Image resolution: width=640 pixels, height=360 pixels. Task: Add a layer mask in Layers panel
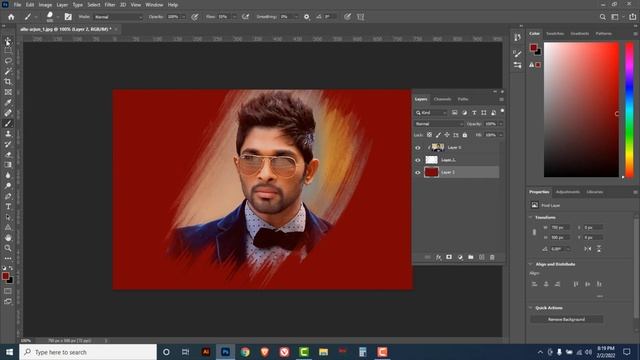click(449, 257)
